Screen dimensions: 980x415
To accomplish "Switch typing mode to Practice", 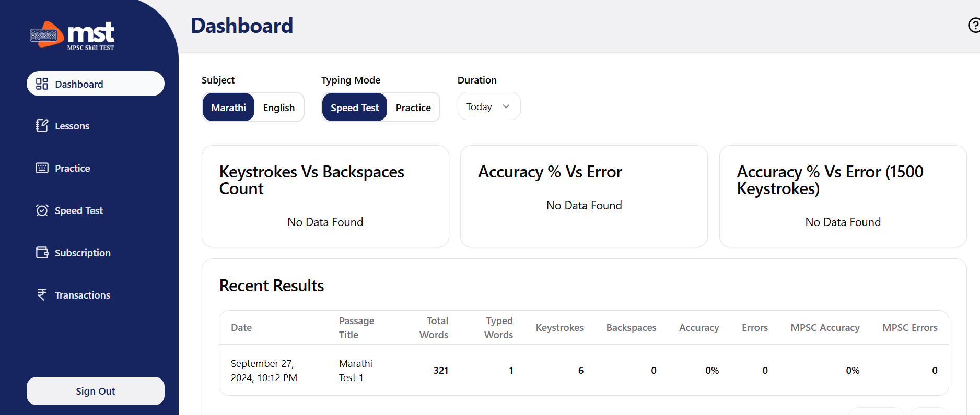I will click(413, 108).
